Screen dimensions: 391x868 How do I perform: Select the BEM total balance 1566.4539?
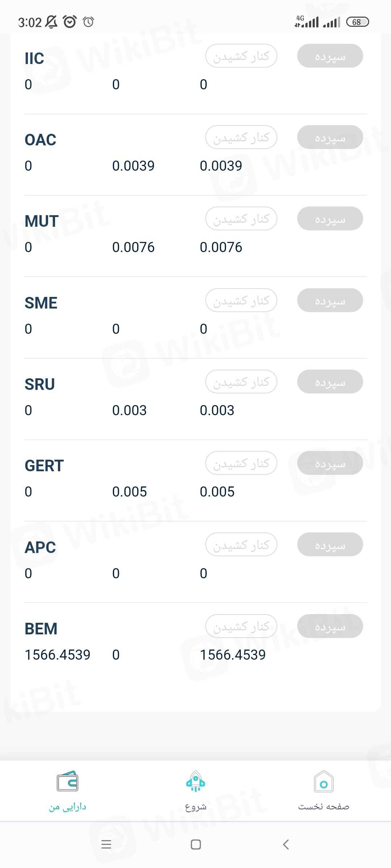pos(233,655)
